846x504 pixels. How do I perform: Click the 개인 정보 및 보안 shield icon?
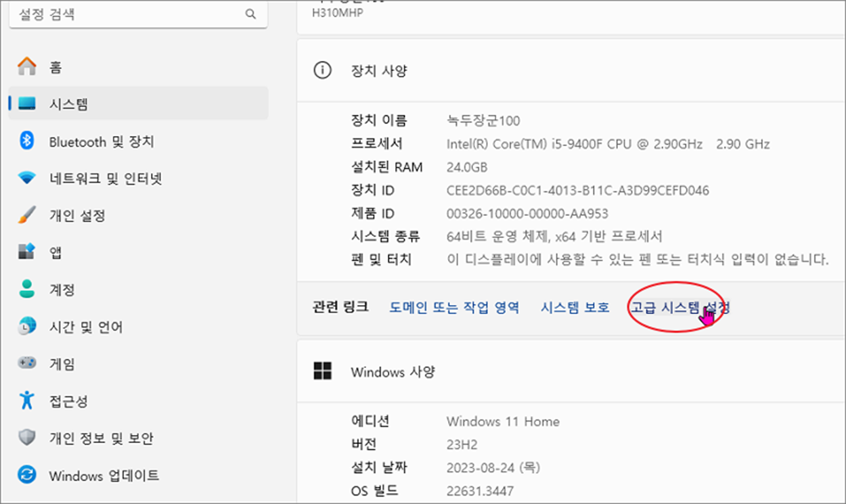click(27, 438)
